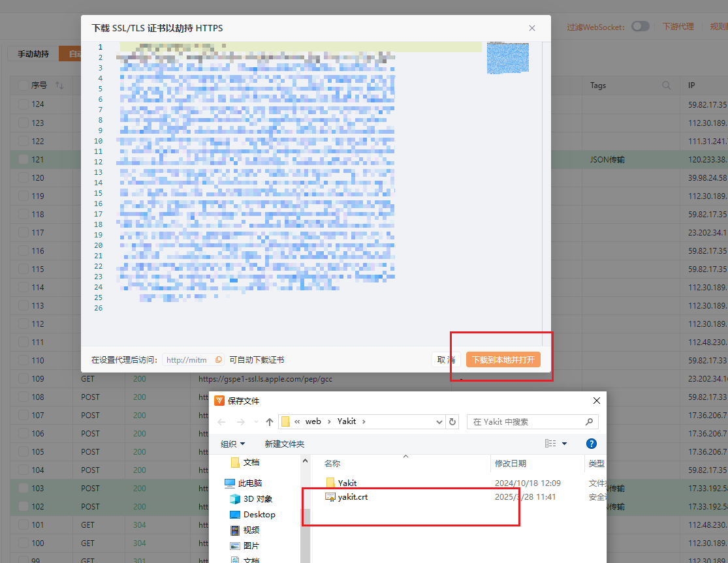This screenshot has width=728, height=563.
Task: Click the JSON传输 tag in row 121
Action: pos(607,160)
